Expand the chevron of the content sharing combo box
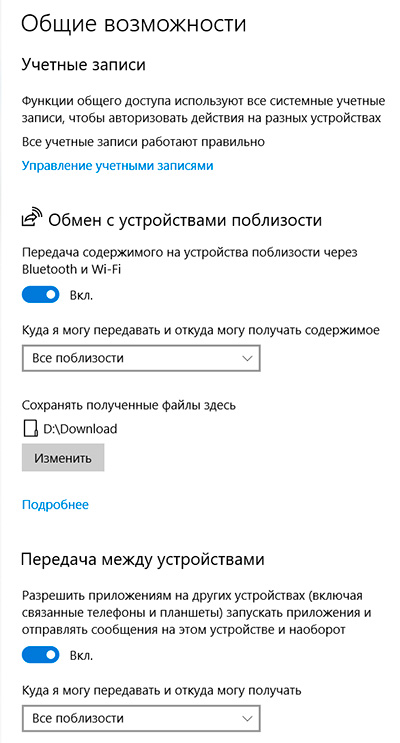The height and width of the screenshot is (743, 400). 247,359
